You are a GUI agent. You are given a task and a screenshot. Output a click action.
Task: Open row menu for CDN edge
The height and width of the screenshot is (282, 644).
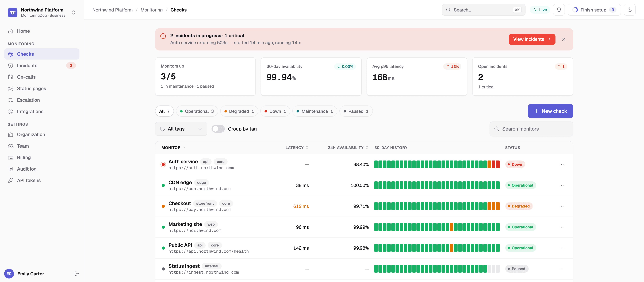coord(562,185)
